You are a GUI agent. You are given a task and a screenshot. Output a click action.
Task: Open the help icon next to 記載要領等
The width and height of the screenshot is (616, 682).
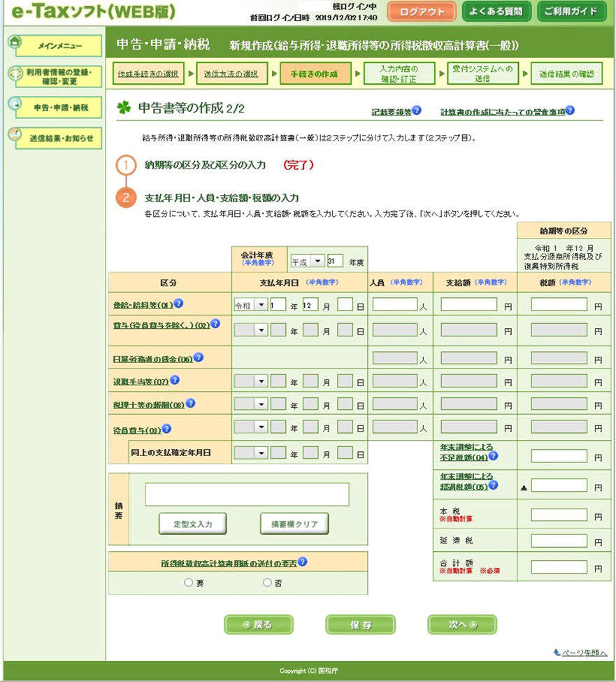[x=417, y=111]
